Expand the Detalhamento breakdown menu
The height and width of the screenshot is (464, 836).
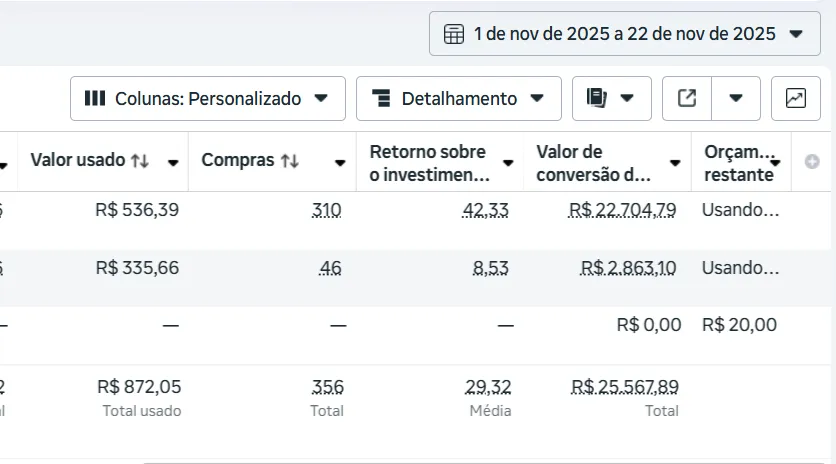[x=459, y=98]
